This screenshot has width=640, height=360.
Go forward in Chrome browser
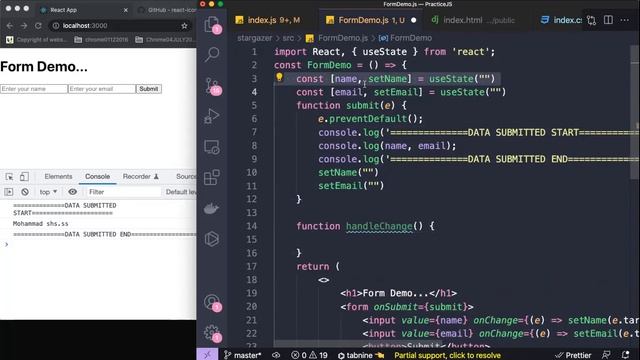click(x=24, y=26)
